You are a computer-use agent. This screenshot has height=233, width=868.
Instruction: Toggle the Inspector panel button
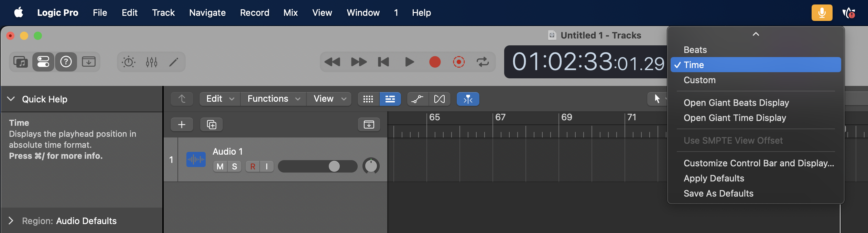point(43,62)
